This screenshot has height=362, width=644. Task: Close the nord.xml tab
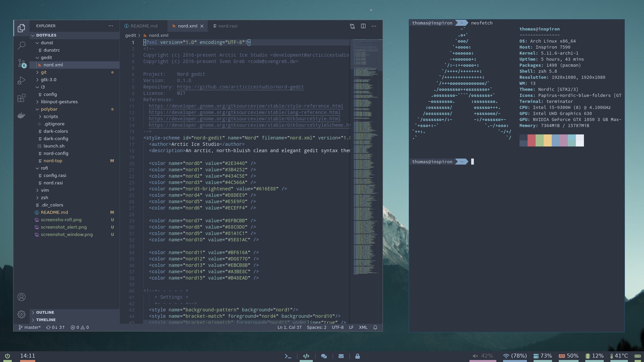click(202, 26)
